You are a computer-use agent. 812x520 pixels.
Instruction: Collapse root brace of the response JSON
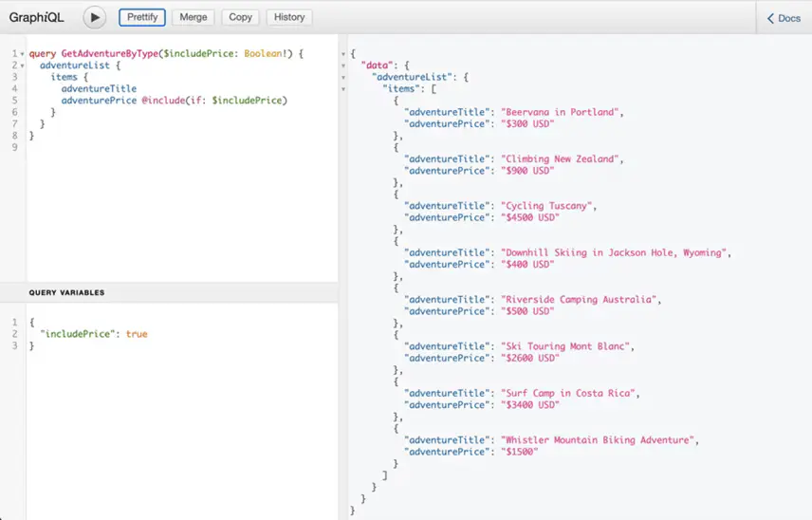click(343, 54)
